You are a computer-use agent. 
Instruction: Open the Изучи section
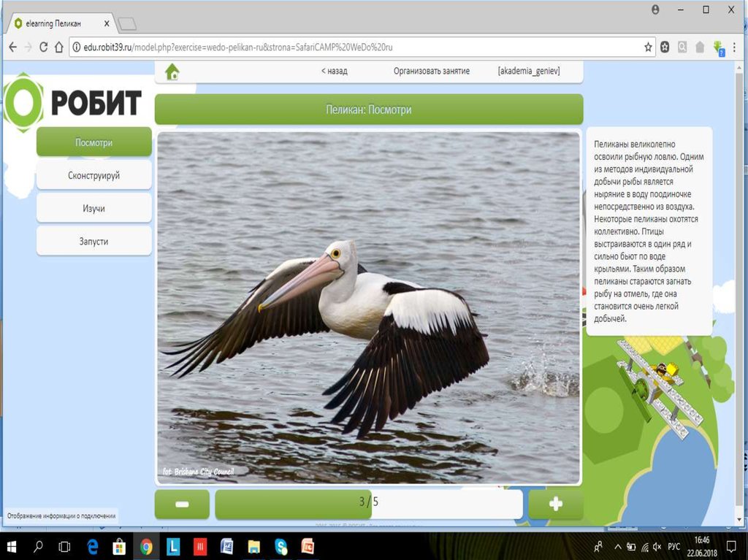click(93, 208)
